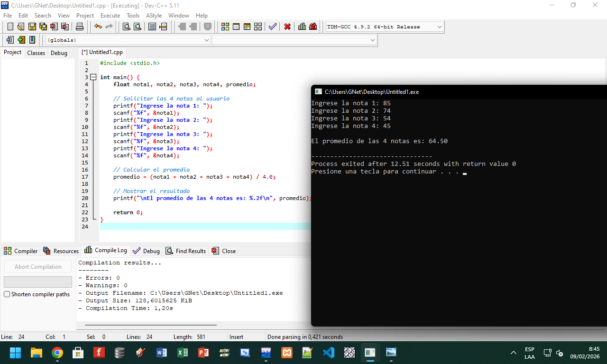The width and height of the screenshot is (607, 364).
Task: Start debugging with the checkmark icon
Action: point(272,27)
